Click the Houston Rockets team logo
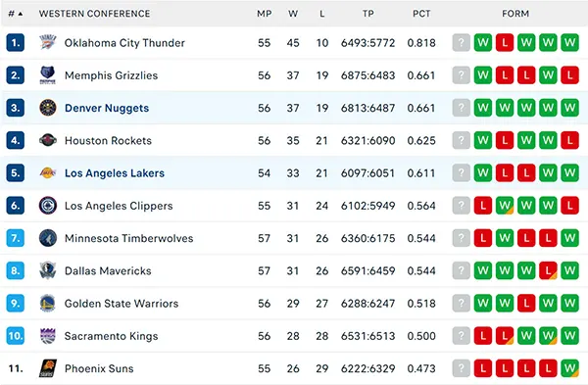Image resolution: width=588 pixels, height=385 pixels. (48, 141)
